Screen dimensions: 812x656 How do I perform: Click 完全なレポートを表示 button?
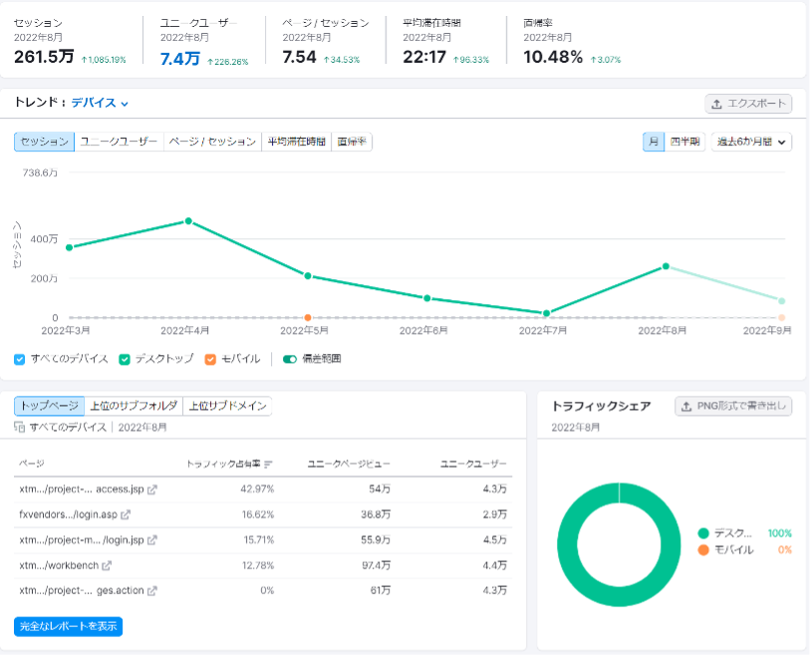[x=68, y=626]
